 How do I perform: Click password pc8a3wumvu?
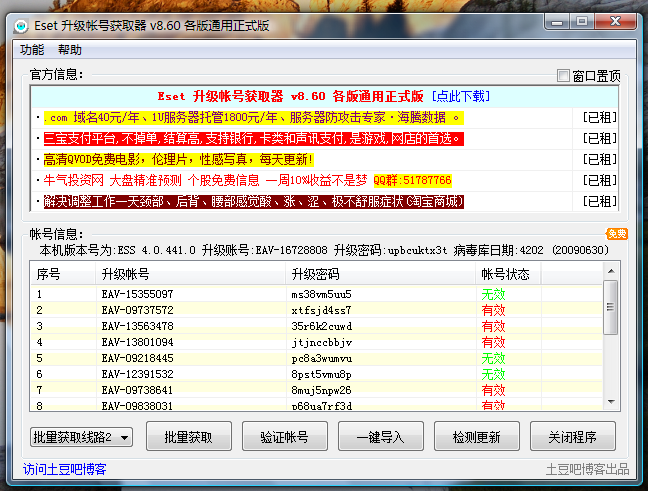point(322,358)
